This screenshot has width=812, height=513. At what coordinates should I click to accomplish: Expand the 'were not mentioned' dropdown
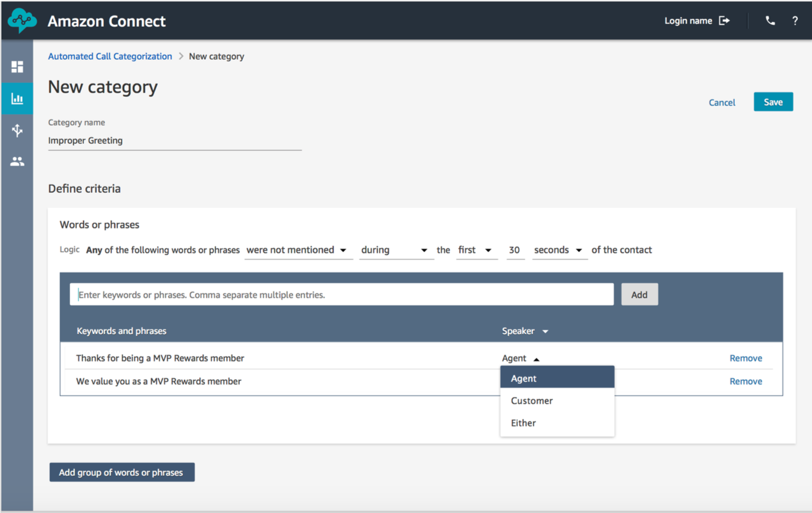click(299, 250)
